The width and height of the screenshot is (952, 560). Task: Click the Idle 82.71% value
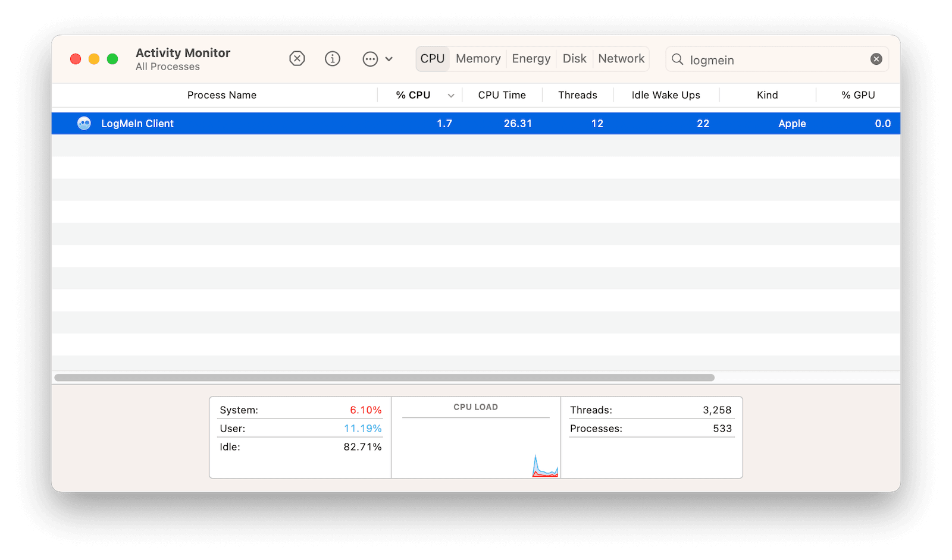pyautogui.click(x=362, y=447)
